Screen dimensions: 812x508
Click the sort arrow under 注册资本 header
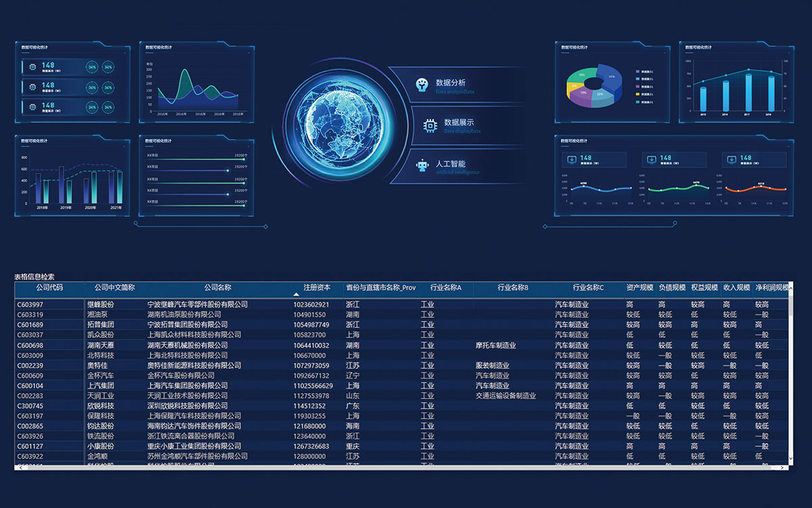pos(296,295)
